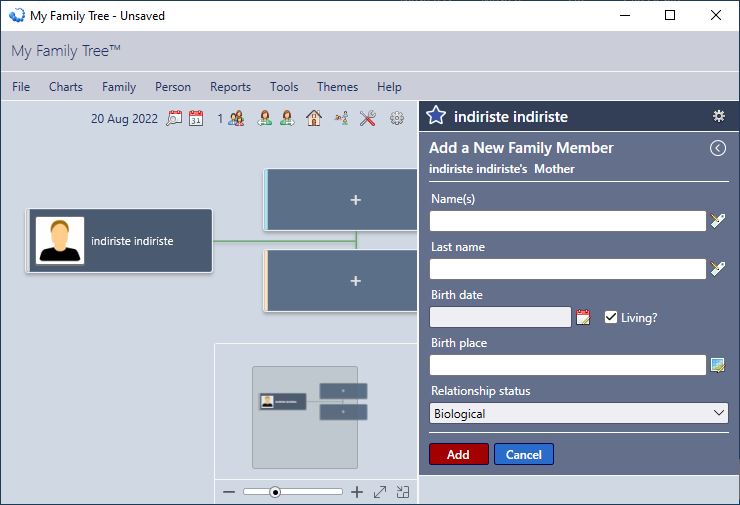This screenshot has width=740, height=505.
Task: Close the My Family Tree window
Action: click(x=715, y=16)
